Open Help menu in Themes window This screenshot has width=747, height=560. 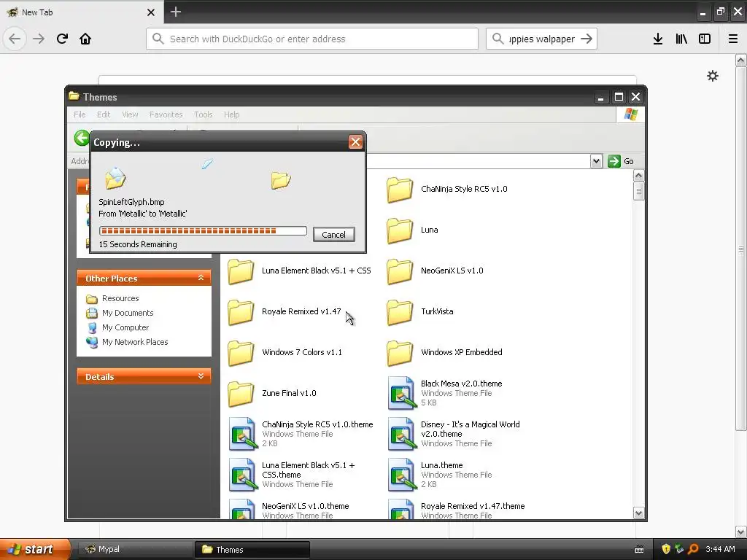coord(231,114)
